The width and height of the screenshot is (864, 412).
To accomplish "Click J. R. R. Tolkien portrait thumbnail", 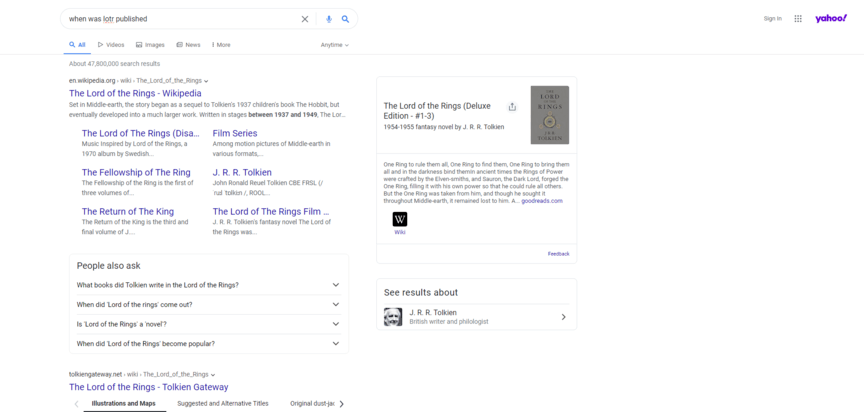I will [393, 317].
